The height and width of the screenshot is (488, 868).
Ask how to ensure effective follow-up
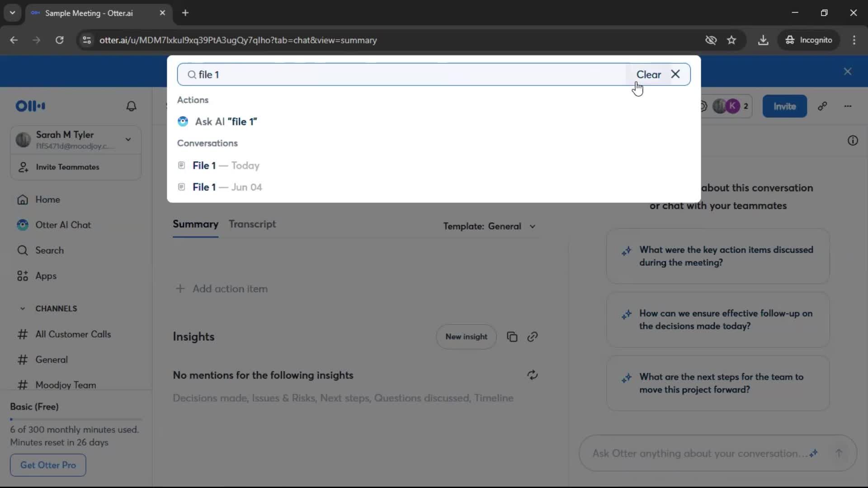(718, 320)
